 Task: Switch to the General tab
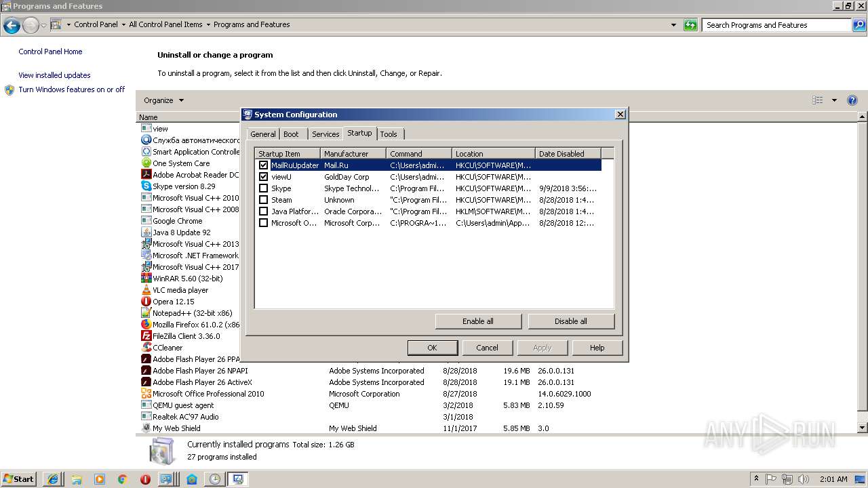263,134
